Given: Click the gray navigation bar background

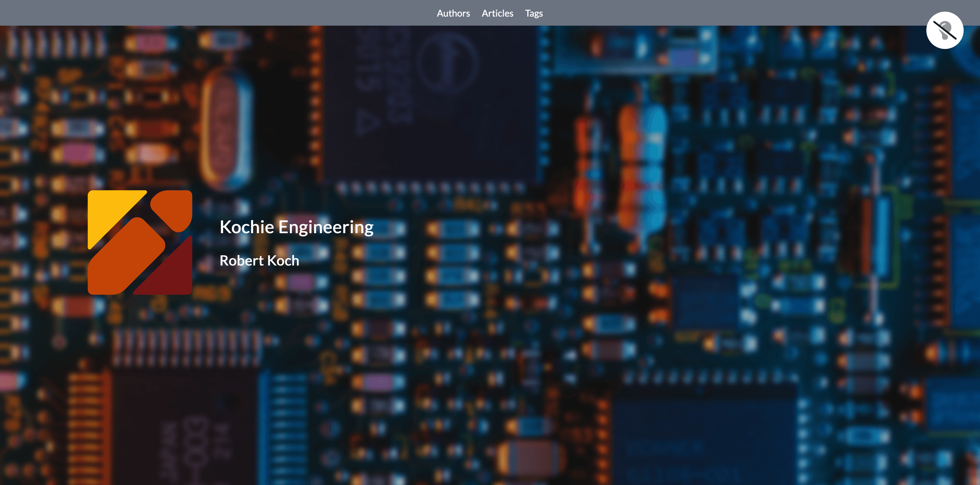Looking at the screenshot, I should coord(228,13).
